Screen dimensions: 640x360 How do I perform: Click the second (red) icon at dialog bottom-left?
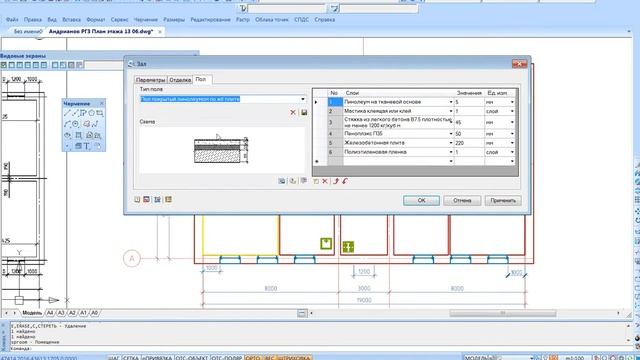tap(147, 199)
